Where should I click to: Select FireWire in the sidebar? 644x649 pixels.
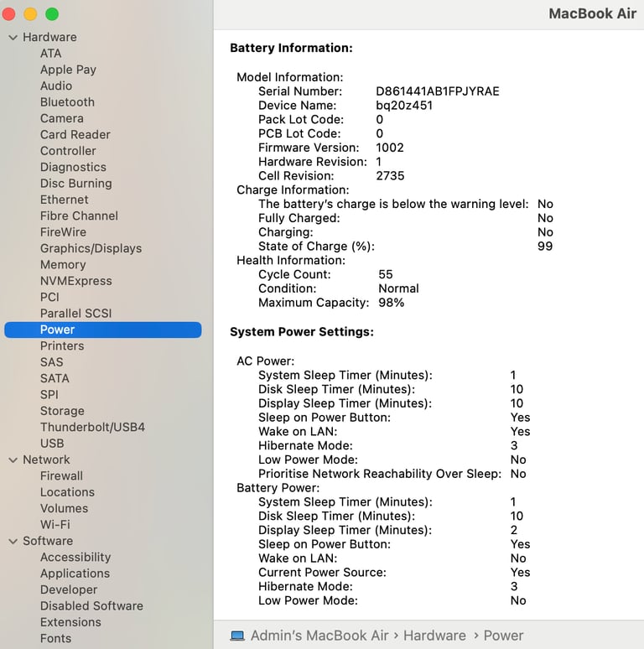[64, 231]
